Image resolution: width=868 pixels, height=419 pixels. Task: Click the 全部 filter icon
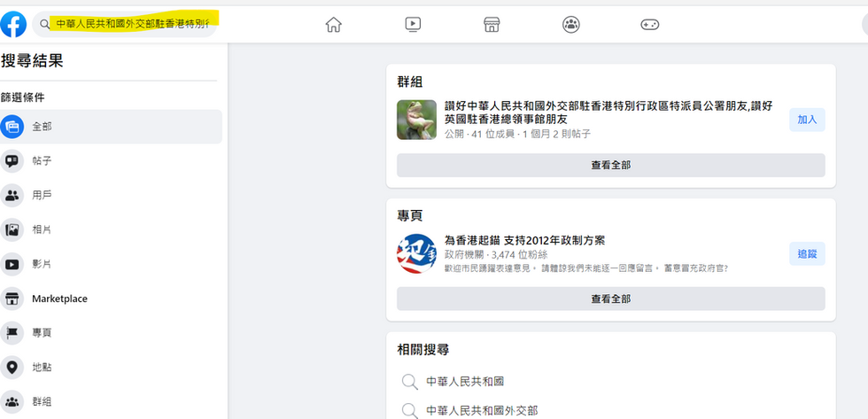pyautogui.click(x=12, y=127)
